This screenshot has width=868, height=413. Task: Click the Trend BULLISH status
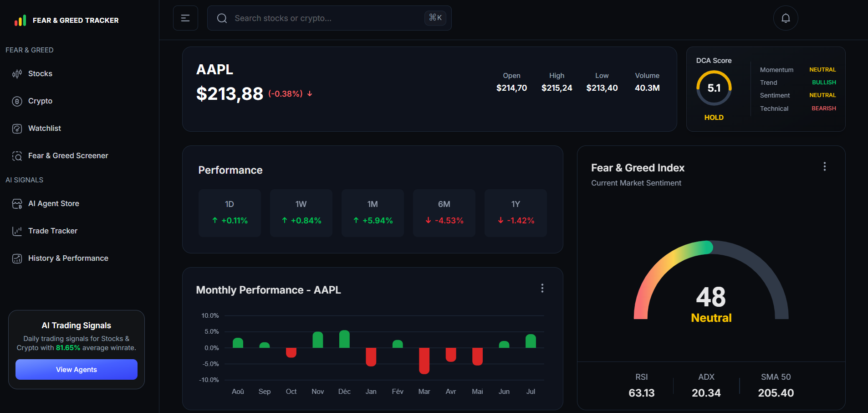[x=824, y=83]
